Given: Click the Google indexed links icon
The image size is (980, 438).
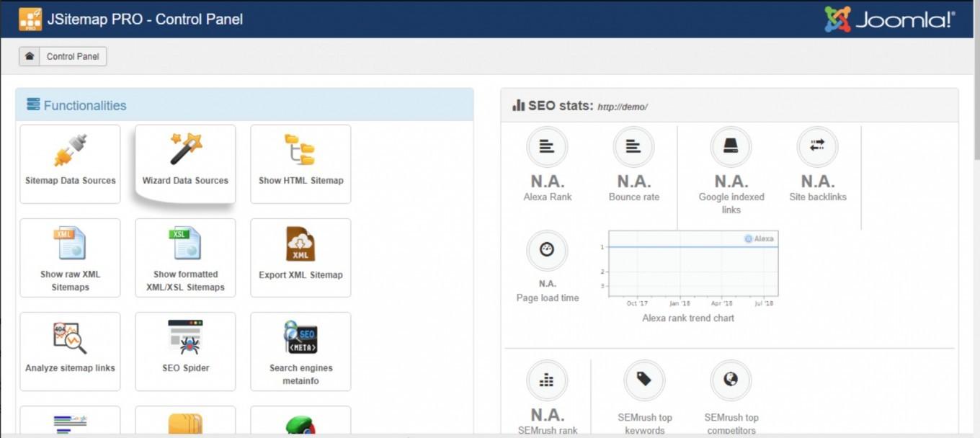Looking at the screenshot, I should [731, 147].
